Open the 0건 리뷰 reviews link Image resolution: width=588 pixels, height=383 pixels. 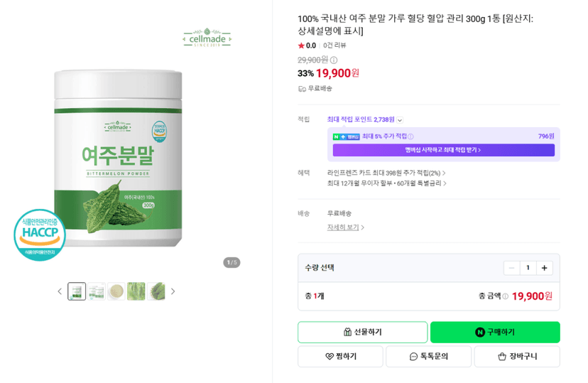tap(334, 45)
